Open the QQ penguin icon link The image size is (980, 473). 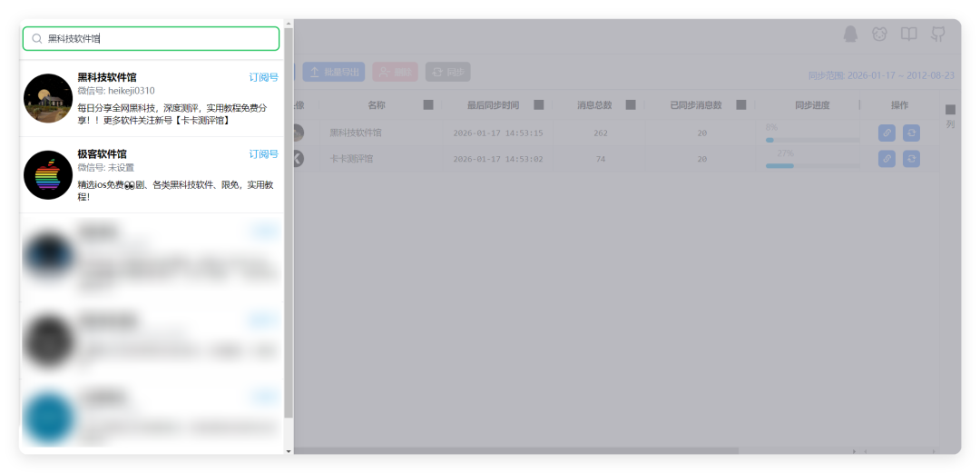[x=850, y=34]
